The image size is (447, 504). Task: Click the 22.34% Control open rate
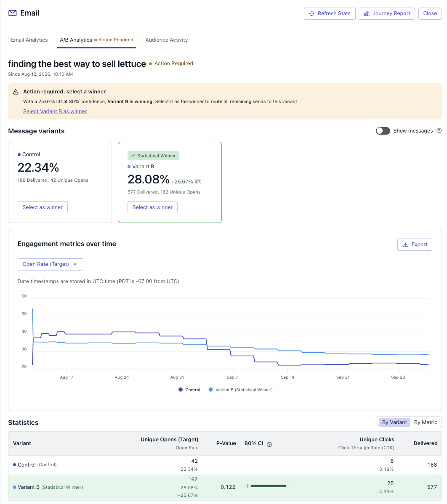pyautogui.click(x=38, y=167)
